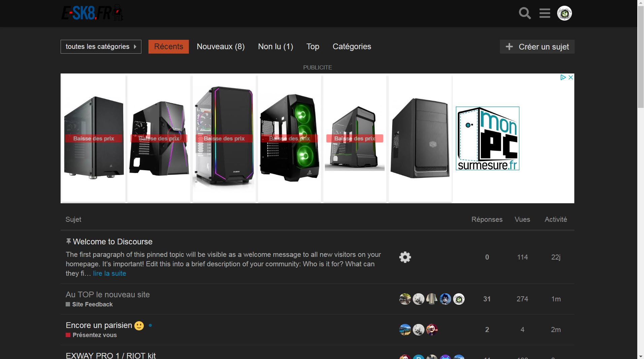
Task: Click fourth blue avatar on Au TOP topic
Action: pos(445,299)
